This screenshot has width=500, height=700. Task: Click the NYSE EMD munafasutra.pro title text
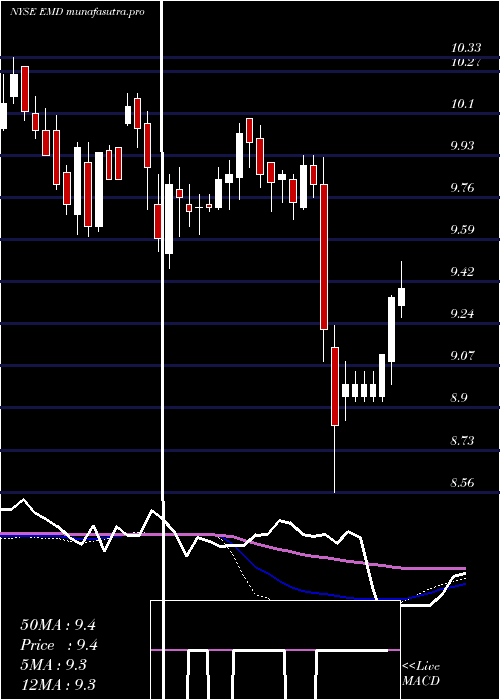77,12
